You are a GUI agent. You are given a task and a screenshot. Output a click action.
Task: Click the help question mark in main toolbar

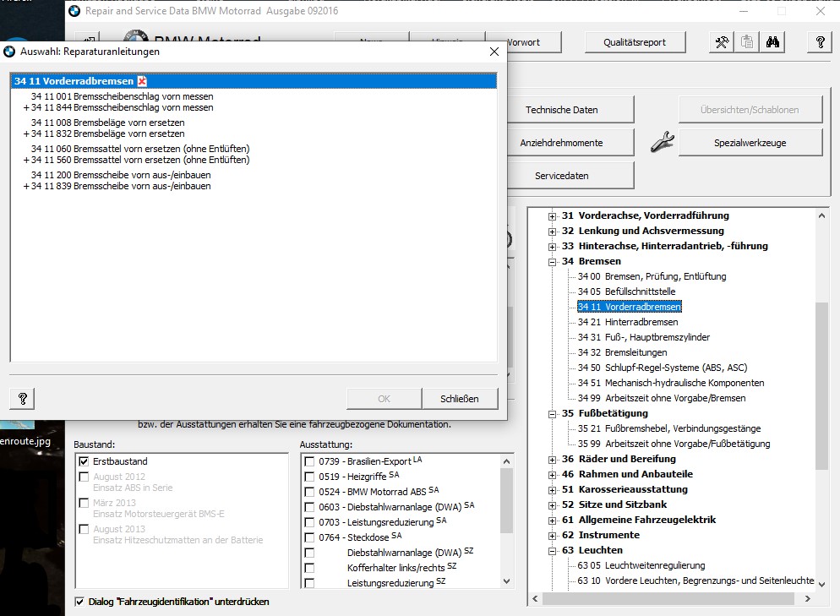click(x=819, y=42)
